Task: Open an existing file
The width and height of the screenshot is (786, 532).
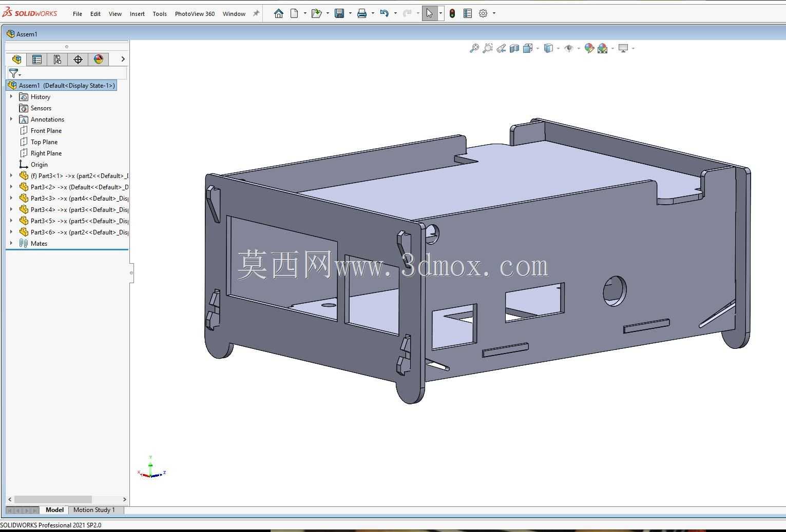Action: [316, 13]
